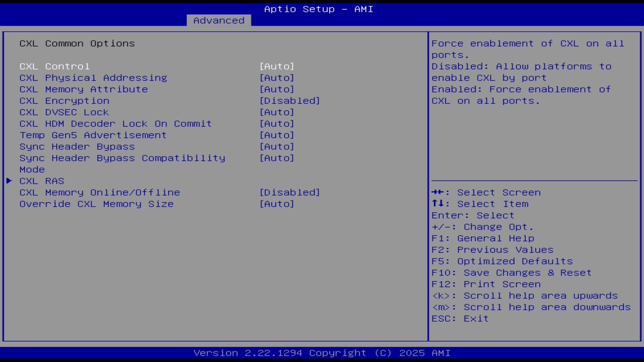Select the CXL Common Options heading
The height and width of the screenshot is (362, 644).
pos(77,43)
